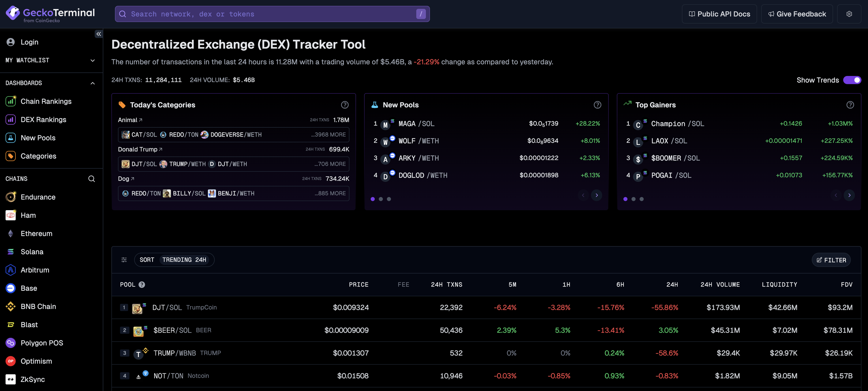This screenshot has height=391, width=868.
Task: Click the Give Feedback button
Action: pos(797,14)
